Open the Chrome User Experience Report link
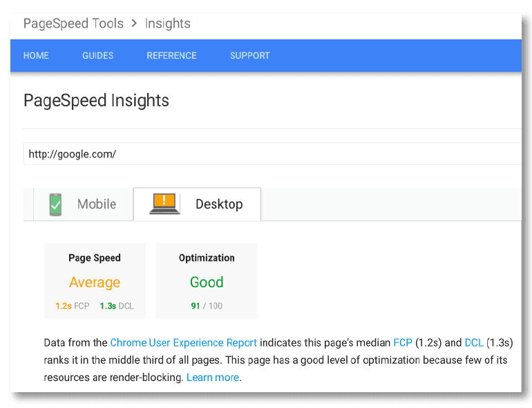This screenshot has width=532, height=408. [x=183, y=342]
